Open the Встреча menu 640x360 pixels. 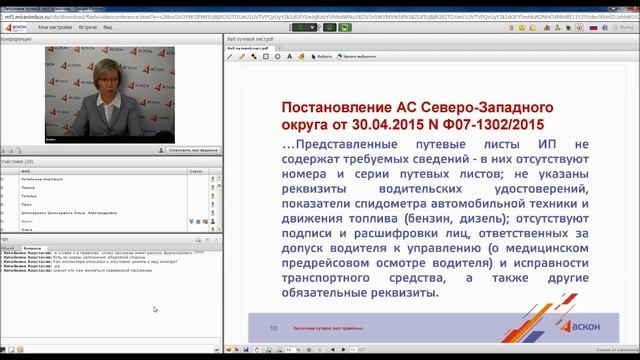(x=88, y=27)
